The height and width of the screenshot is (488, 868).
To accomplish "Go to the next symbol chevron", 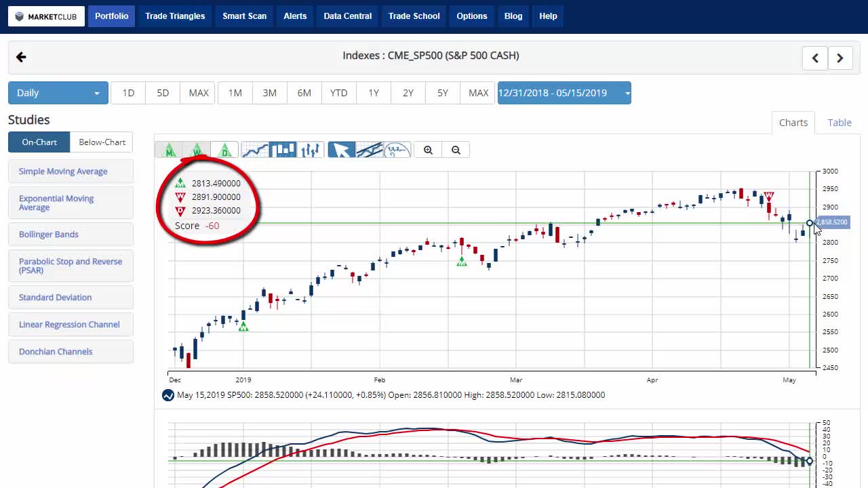I will (x=840, y=58).
